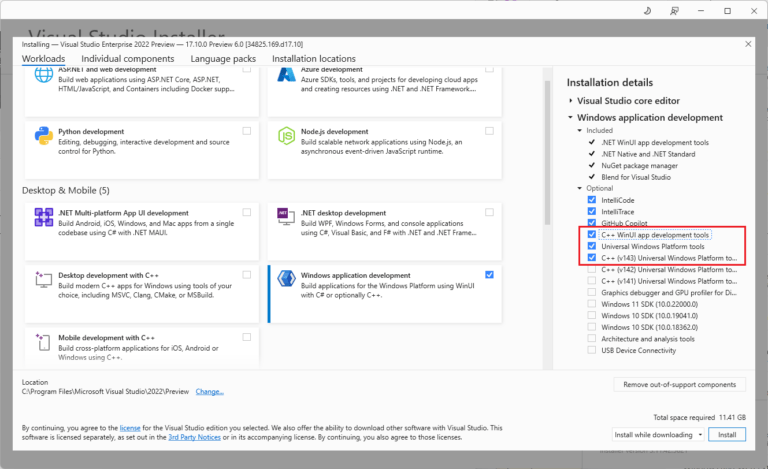Check Windows 10 SDK (10.0.19041.0)
Screen dimensions: 768x469
[592, 315]
